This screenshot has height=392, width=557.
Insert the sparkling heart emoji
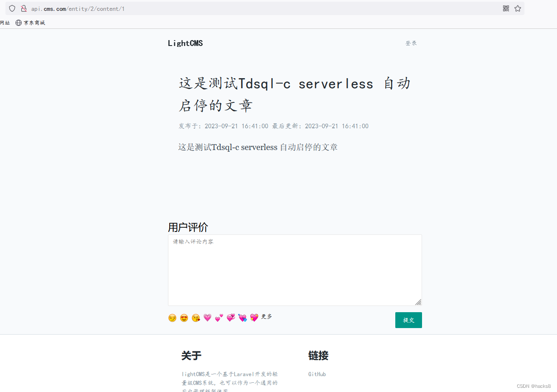point(254,318)
